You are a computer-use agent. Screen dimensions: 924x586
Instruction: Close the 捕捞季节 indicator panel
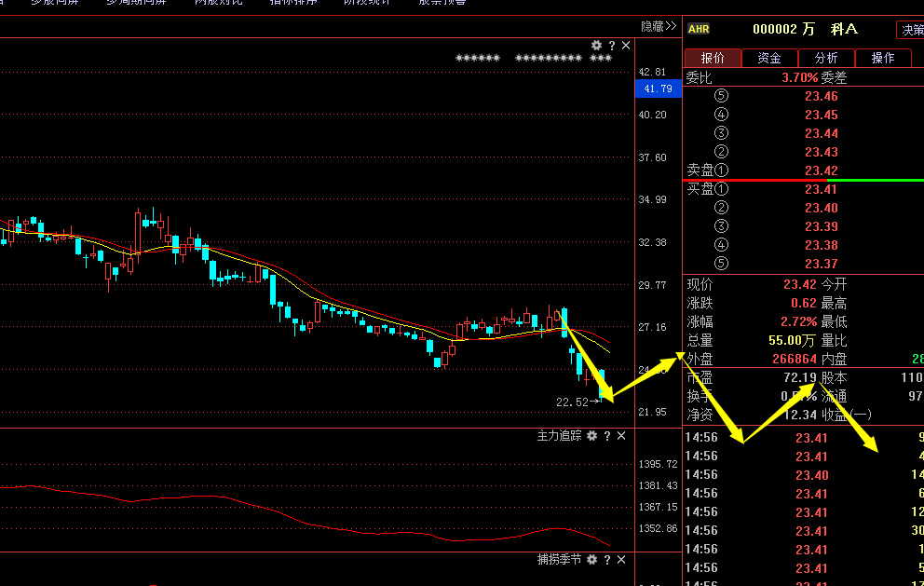(621, 560)
